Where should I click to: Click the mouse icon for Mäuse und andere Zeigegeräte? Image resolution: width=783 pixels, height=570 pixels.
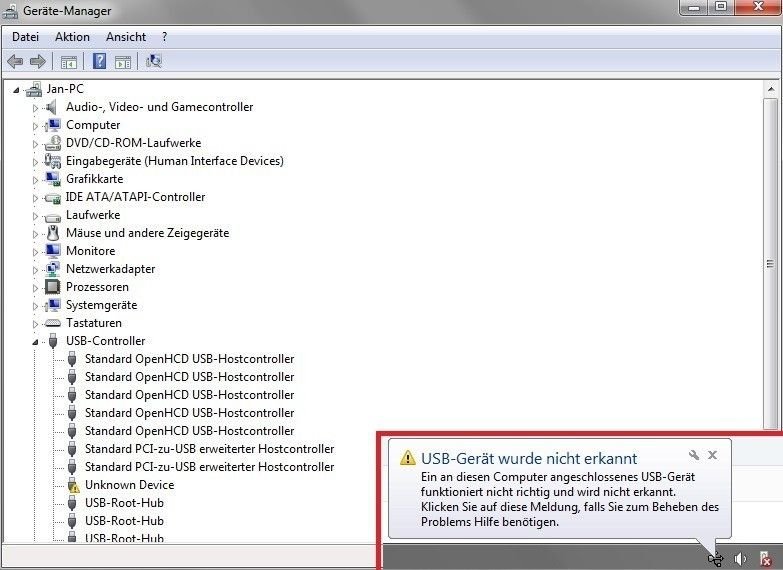(x=52, y=233)
